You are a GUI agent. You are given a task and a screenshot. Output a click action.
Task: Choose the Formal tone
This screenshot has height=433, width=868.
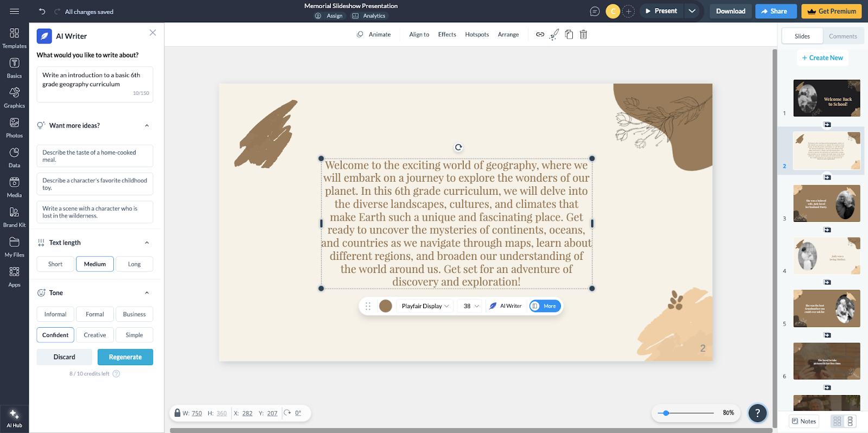(x=95, y=314)
